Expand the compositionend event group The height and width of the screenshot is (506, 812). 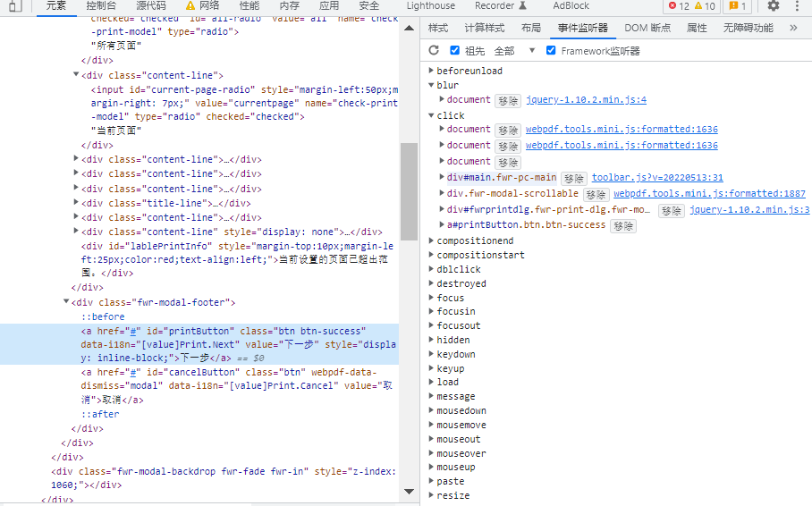pyautogui.click(x=431, y=240)
